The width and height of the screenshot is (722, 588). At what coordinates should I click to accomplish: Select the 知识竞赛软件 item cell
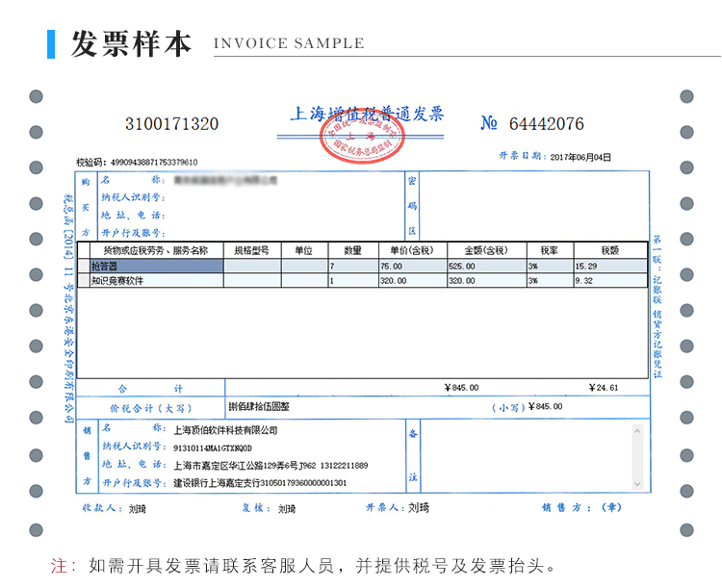point(156,281)
